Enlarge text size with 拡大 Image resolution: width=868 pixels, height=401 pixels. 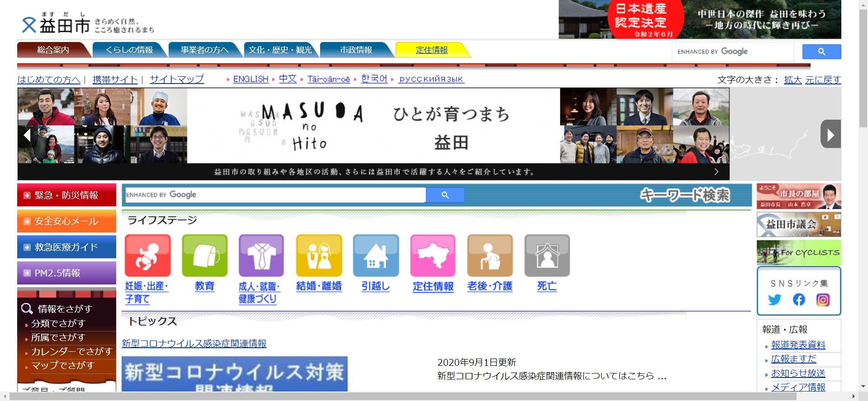pos(793,80)
